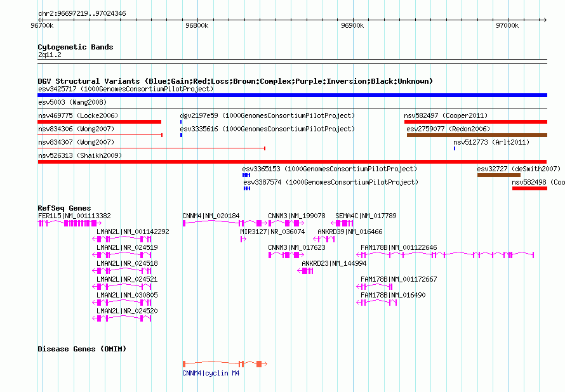565x392 pixels.
Task: Click blue esv3387574 variant glyph
Action: (247, 188)
